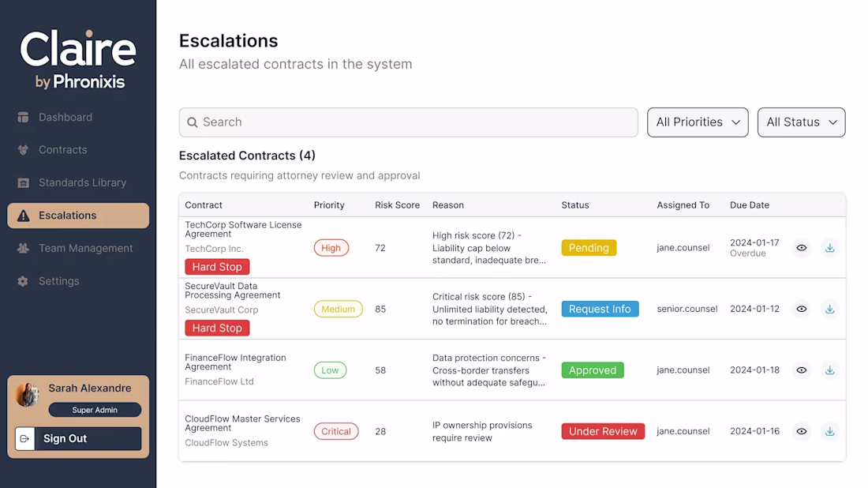Click the Risk Score column header
Image resolution: width=868 pixels, height=488 pixels.
(x=397, y=205)
